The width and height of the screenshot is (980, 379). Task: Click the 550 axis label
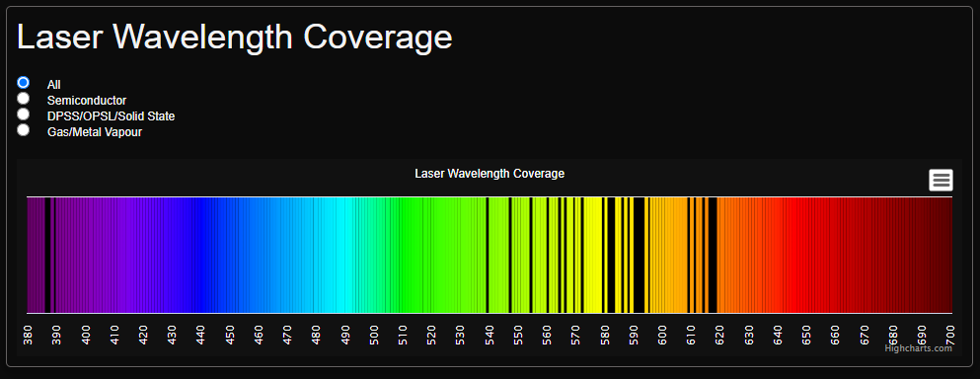coord(518,336)
